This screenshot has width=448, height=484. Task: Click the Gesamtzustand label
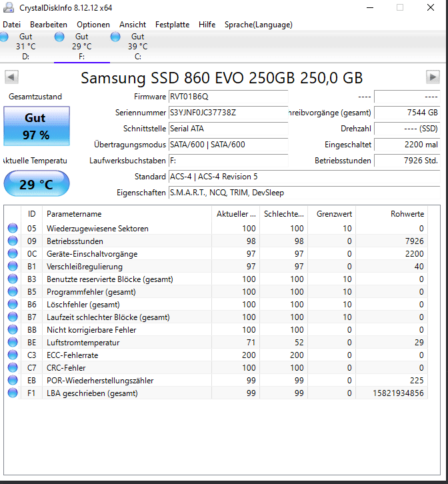(x=35, y=97)
